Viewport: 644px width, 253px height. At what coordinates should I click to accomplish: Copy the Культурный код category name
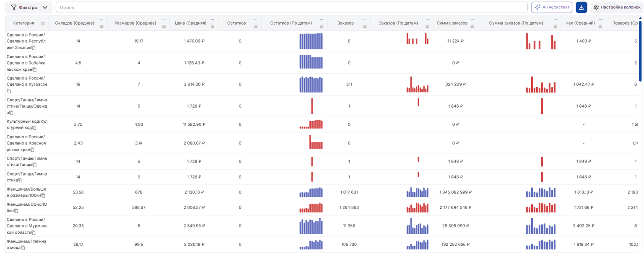[x=34, y=128]
